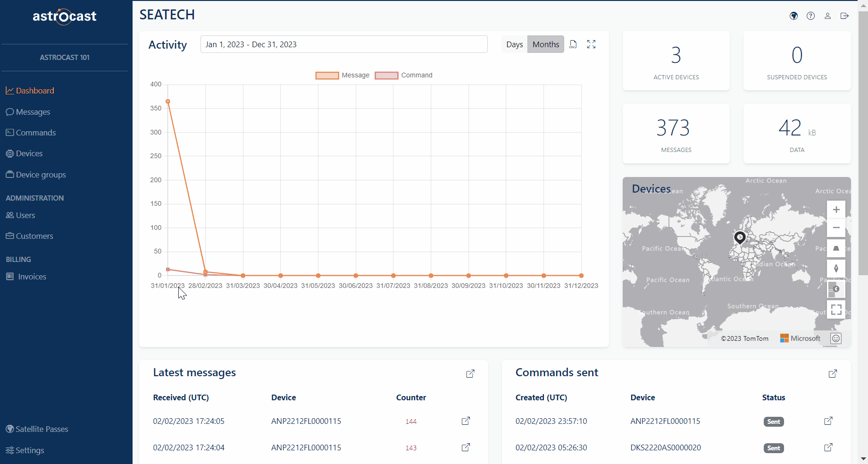Expand the Activity chart to fullscreen

(x=591, y=44)
